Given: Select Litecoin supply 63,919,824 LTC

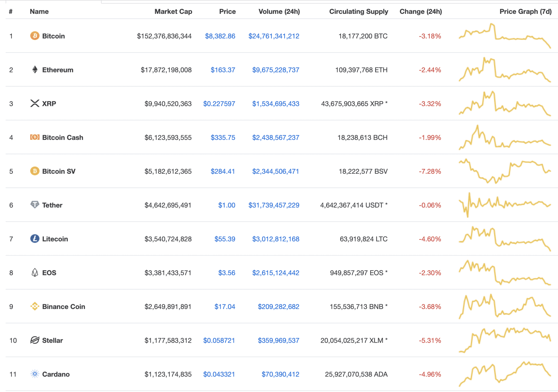Looking at the screenshot, I should [363, 239].
